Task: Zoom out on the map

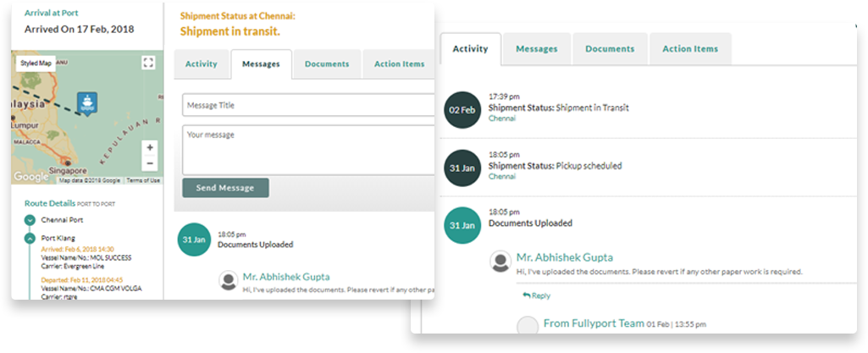Action: pyautogui.click(x=149, y=163)
